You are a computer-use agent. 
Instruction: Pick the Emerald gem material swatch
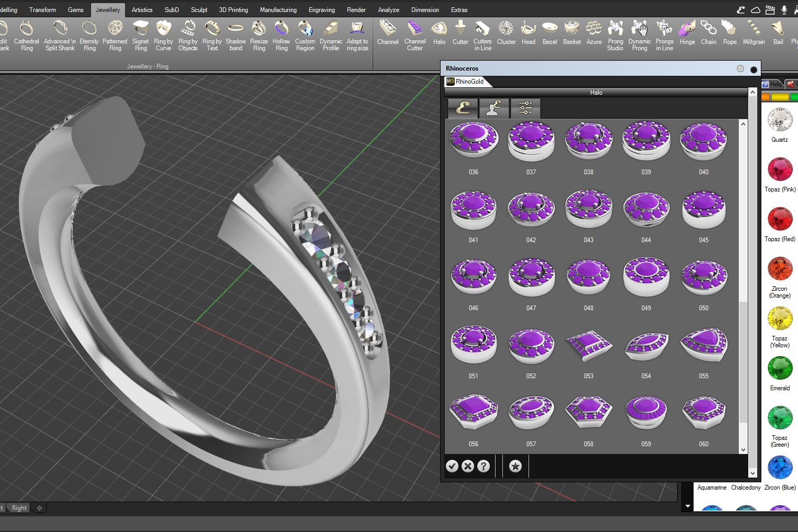780,369
